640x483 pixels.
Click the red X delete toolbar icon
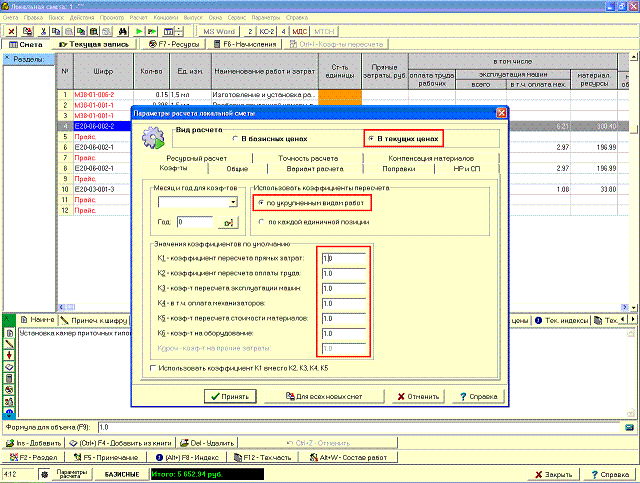(x=12, y=32)
